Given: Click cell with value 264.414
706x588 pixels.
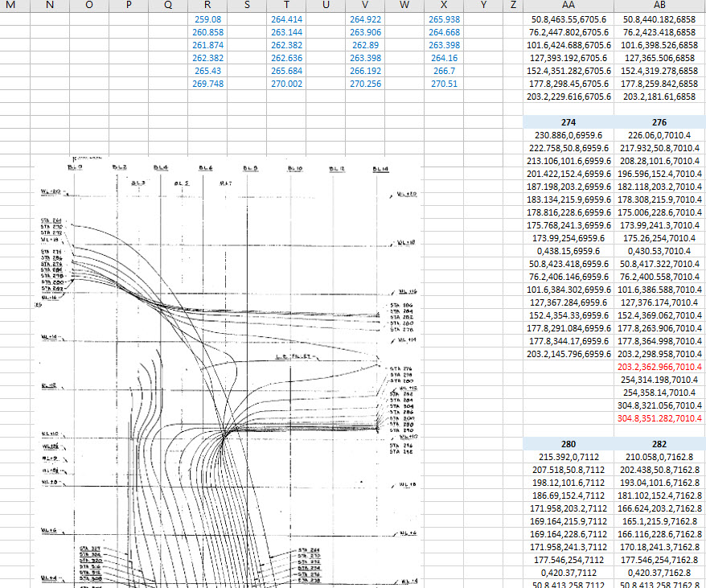Looking at the screenshot, I should coord(286,19).
